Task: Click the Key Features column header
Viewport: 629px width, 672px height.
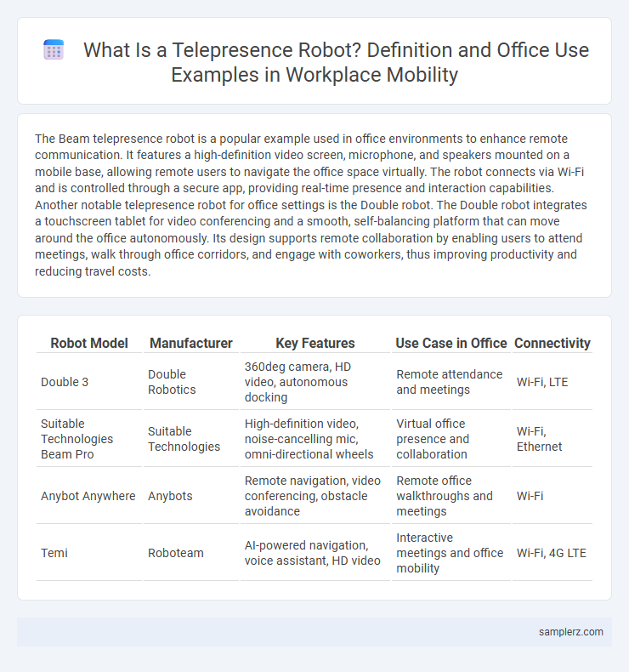Action: tap(315, 343)
